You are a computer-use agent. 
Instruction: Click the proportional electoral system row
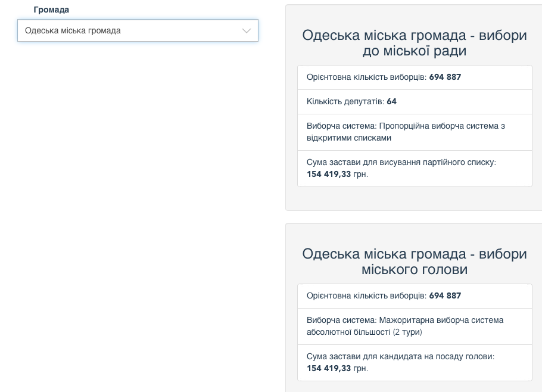point(414,132)
